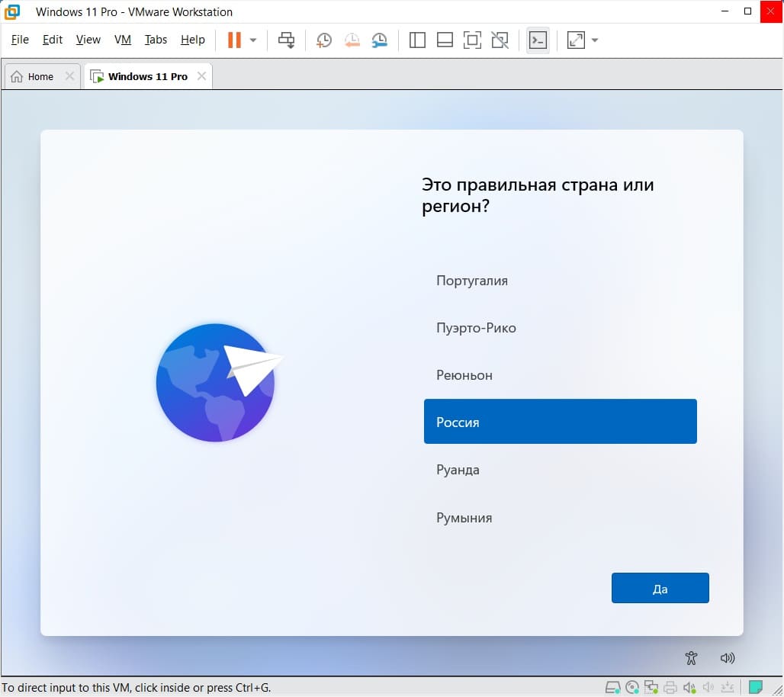Viewport: 784px width, 697px height.
Task: Toggle the thumbnail bar view
Action: point(445,40)
